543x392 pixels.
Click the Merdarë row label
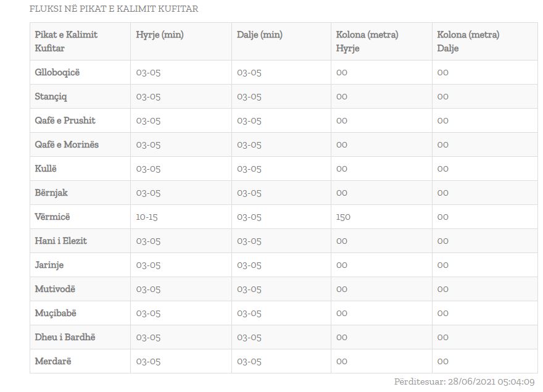pyautogui.click(x=53, y=361)
